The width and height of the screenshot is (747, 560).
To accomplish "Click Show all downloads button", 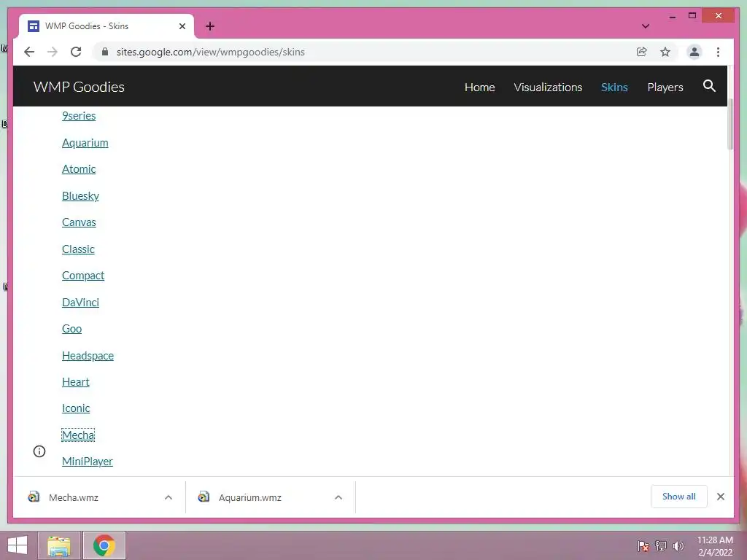I will point(679,497).
